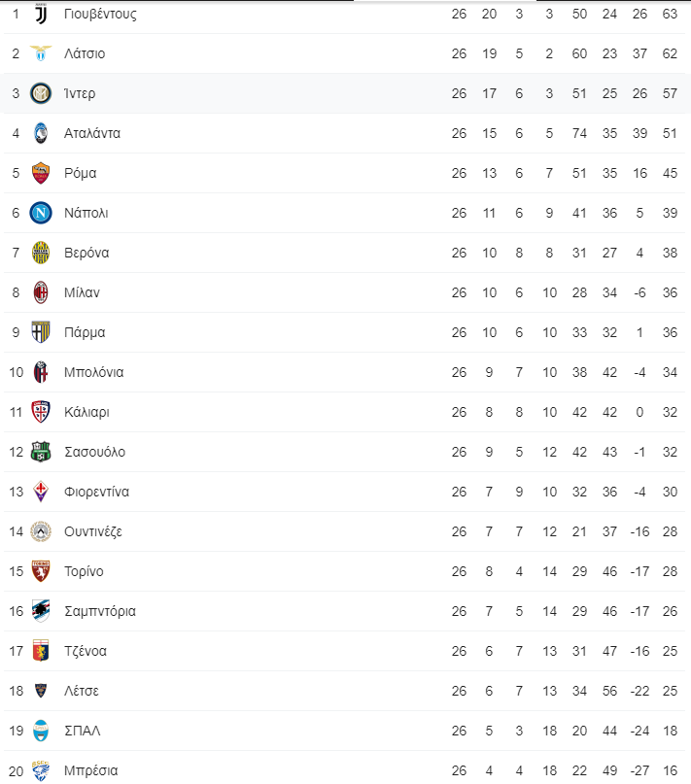Select the Hellas Verona crest icon
691x784 pixels.
41,253
